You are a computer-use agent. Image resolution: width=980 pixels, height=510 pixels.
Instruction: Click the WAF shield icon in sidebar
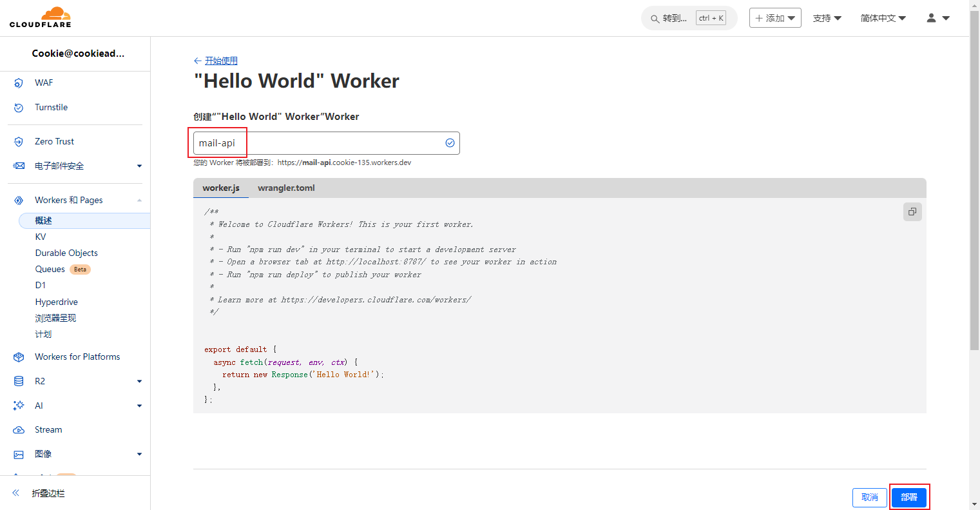click(19, 83)
